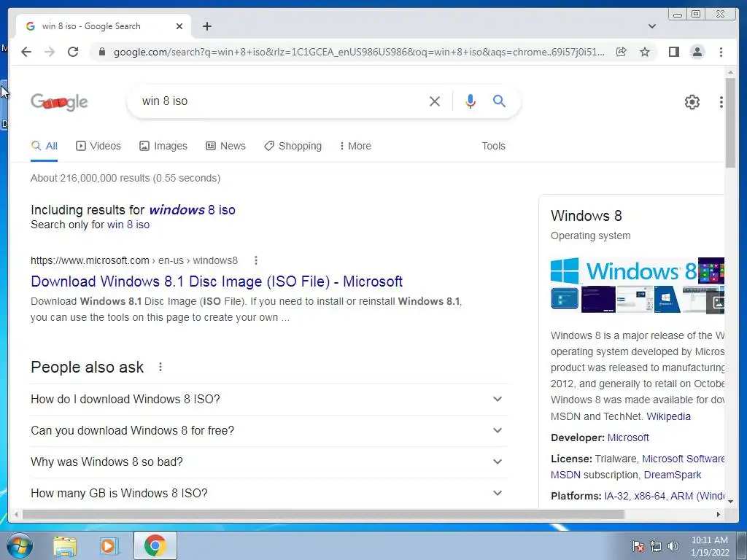The width and height of the screenshot is (747, 560).
Task: Launch Windows Media Player from taskbar
Action: click(109, 546)
